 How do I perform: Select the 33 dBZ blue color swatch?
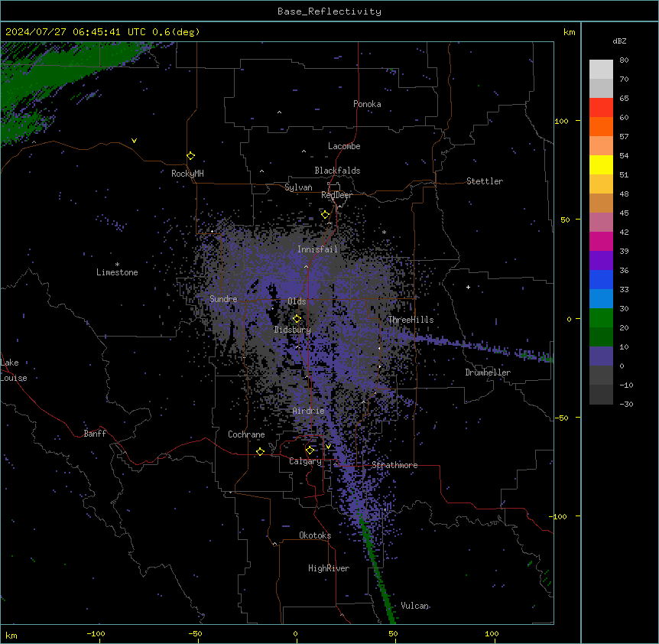pyautogui.click(x=601, y=279)
